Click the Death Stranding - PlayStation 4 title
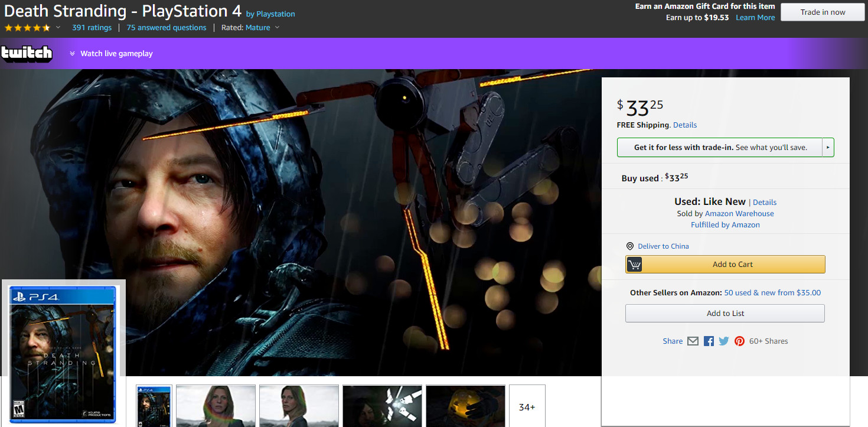868x427 pixels. [x=123, y=11]
